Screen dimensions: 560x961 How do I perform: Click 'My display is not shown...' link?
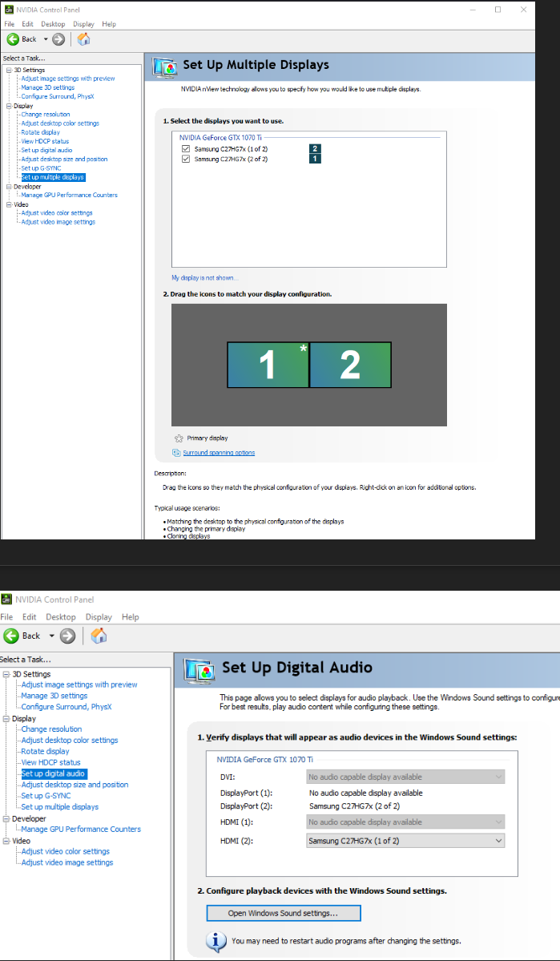tap(204, 278)
